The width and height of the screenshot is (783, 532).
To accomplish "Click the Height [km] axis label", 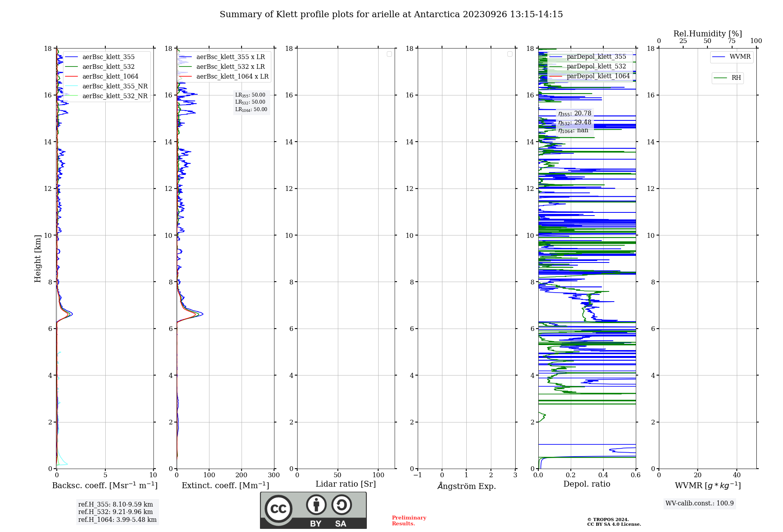I will click(38, 259).
